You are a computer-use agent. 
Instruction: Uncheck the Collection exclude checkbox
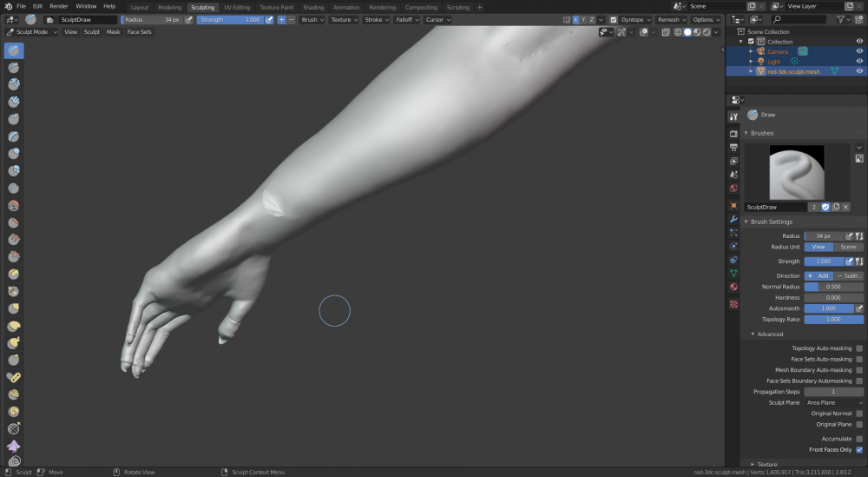click(751, 42)
